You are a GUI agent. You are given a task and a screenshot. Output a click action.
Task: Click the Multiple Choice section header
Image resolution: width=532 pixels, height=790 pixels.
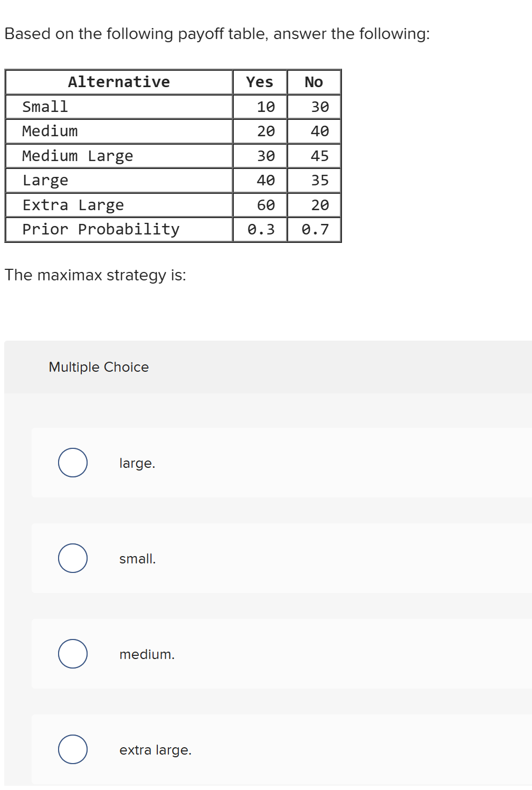[98, 366]
